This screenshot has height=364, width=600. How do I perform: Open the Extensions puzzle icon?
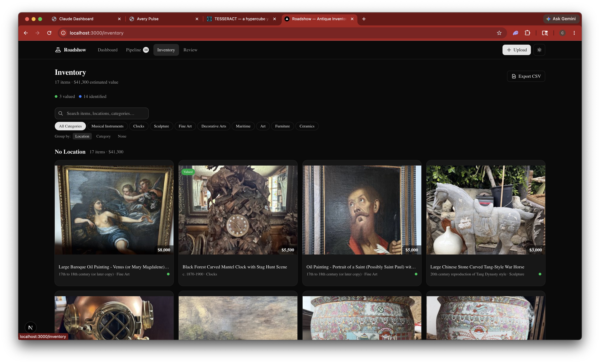coord(527,33)
